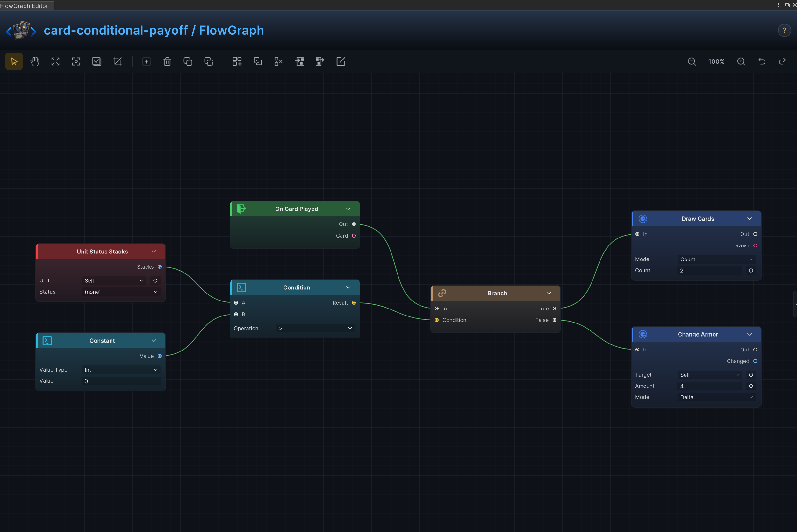Collapse the Change Armor node
The width and height of the screenshot is (797, 532).
click(x=750, y=334)
